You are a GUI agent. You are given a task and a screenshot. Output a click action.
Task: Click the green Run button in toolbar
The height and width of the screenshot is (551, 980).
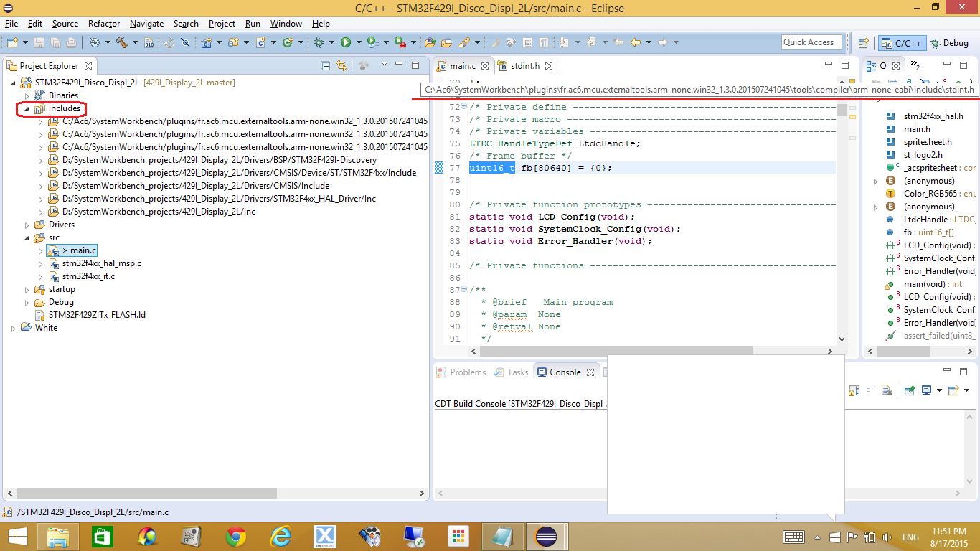click(346, 43)
